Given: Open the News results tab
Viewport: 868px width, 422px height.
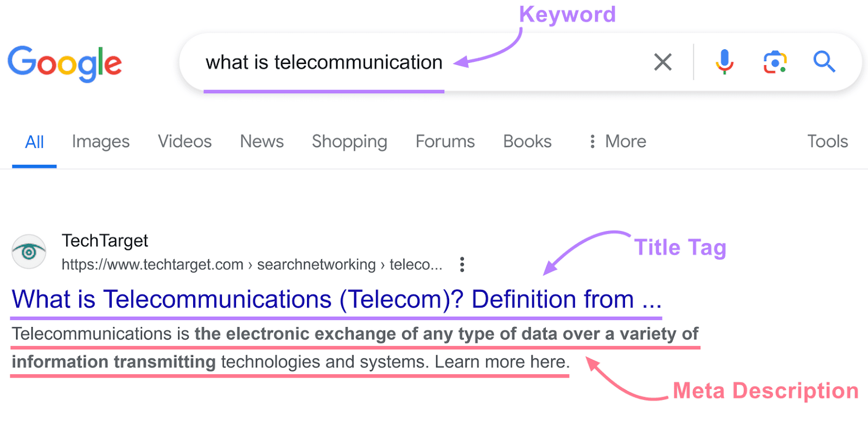Looking at the screenshot, I should point(261,142).
